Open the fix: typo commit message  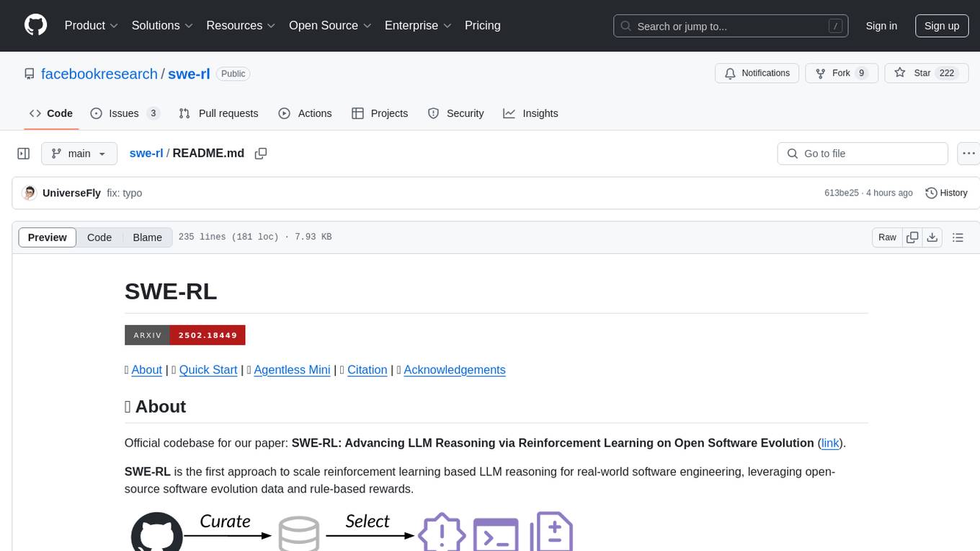click(x=124, y=193)
